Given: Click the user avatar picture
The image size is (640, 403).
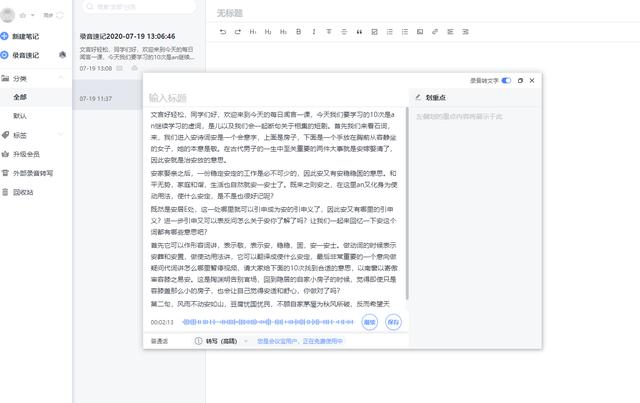Looking at the screenshot, I should 7,15.
